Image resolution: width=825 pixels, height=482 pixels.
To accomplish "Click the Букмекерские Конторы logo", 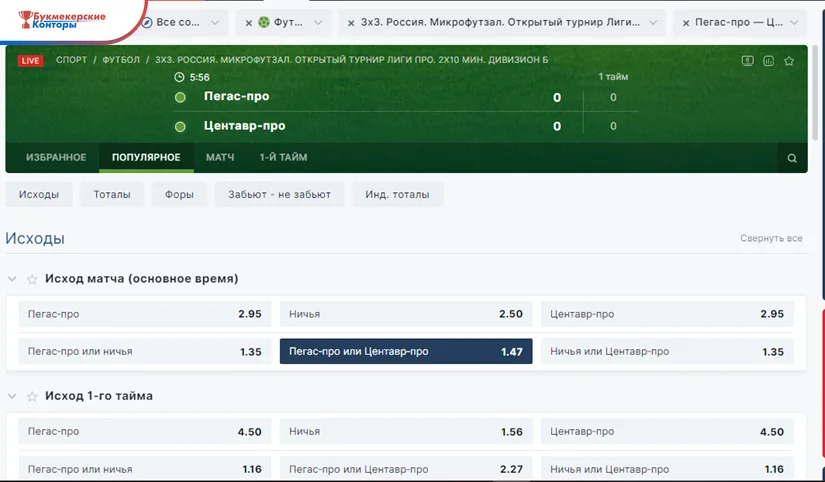I will (x=62, y=20).
